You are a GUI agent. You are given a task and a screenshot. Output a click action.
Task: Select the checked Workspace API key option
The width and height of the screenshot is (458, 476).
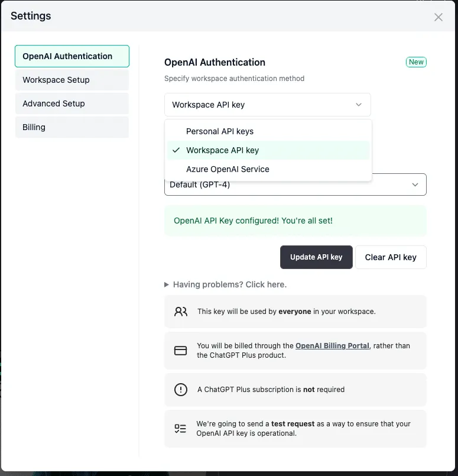coord(268,150)
